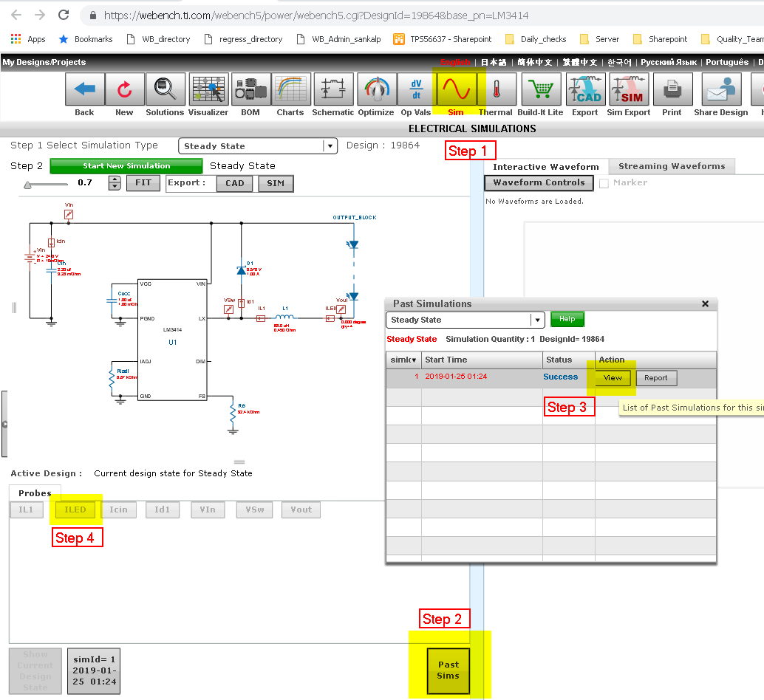Open the Bookmarks star bookmark
This screenshot has width=764, height=700.
(x=86, y=39)
